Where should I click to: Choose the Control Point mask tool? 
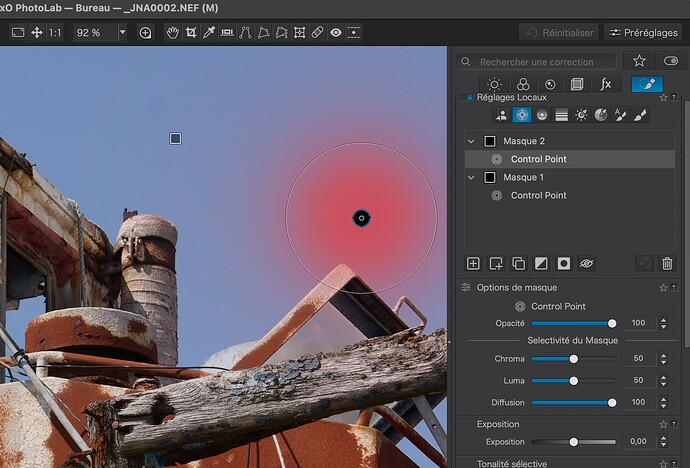coord(520,115)
